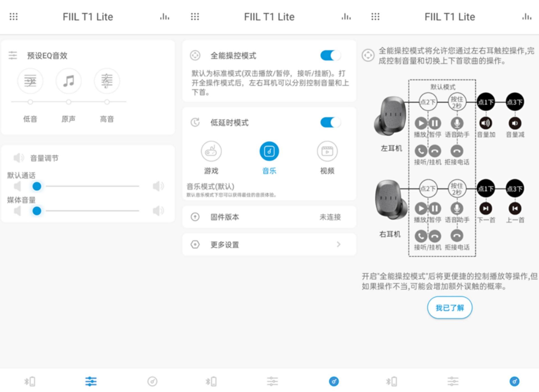Tap the 音量减 volume down icon
The image size is (539, 392).
[515, 123]
